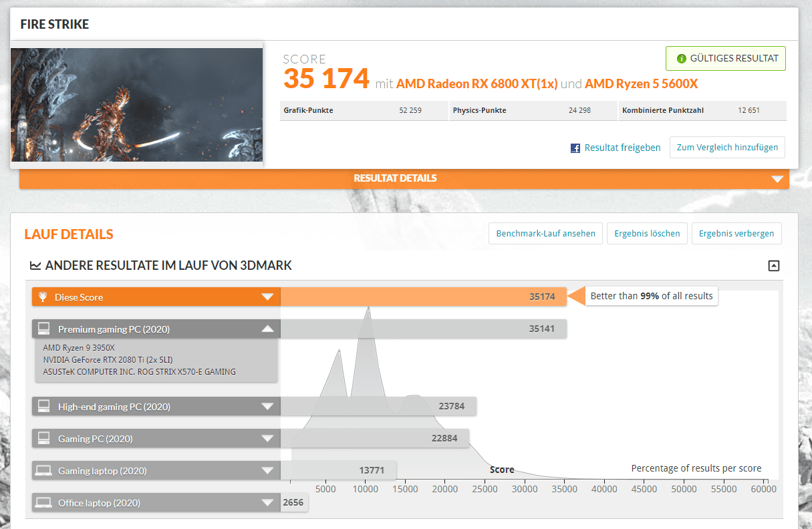Image resolution: width=812 pixels, height=529 pixels.
Task: Click the Better than 99% of all results tooltip
Action: pos(652,296)
